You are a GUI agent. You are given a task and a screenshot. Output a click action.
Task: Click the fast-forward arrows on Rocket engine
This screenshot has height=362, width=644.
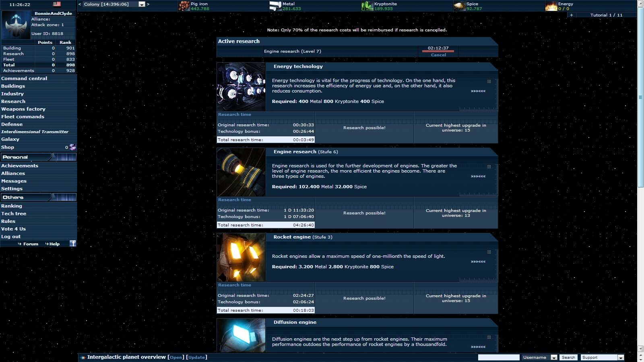coord(478,261)
